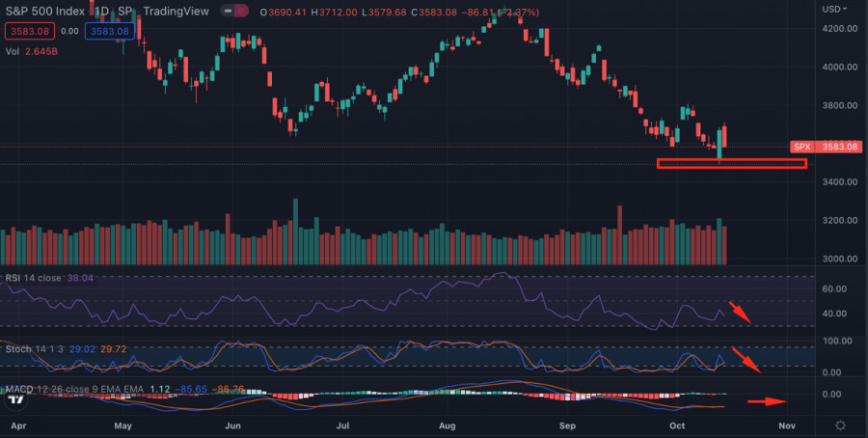Click the MACD blue value −85.65
The width and height of the screenshot is (868, 438).
coord(191,389)
